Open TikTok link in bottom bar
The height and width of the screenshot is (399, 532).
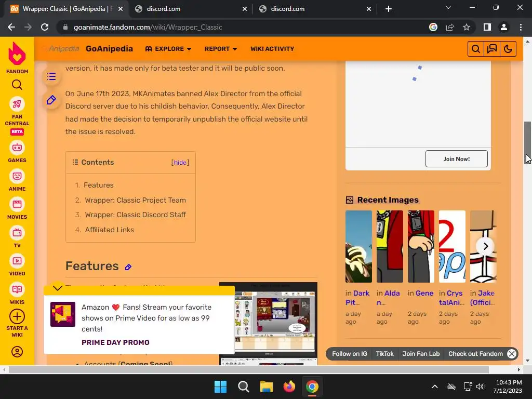[x=385, y=353]
